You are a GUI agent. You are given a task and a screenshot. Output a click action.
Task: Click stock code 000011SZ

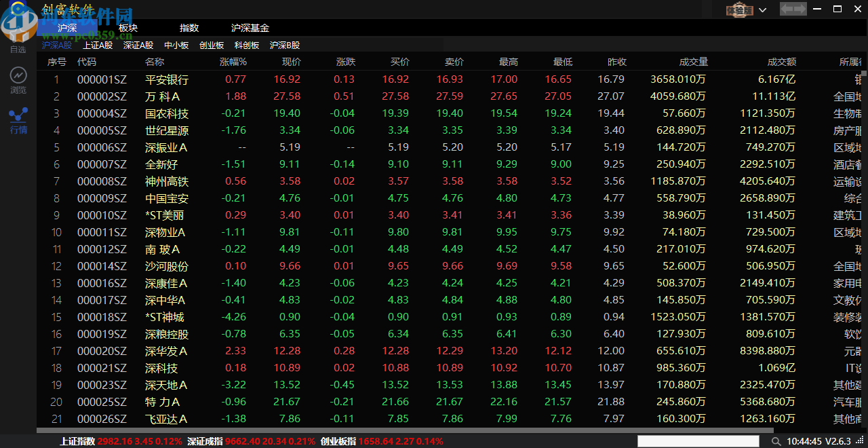coord(102,232)
